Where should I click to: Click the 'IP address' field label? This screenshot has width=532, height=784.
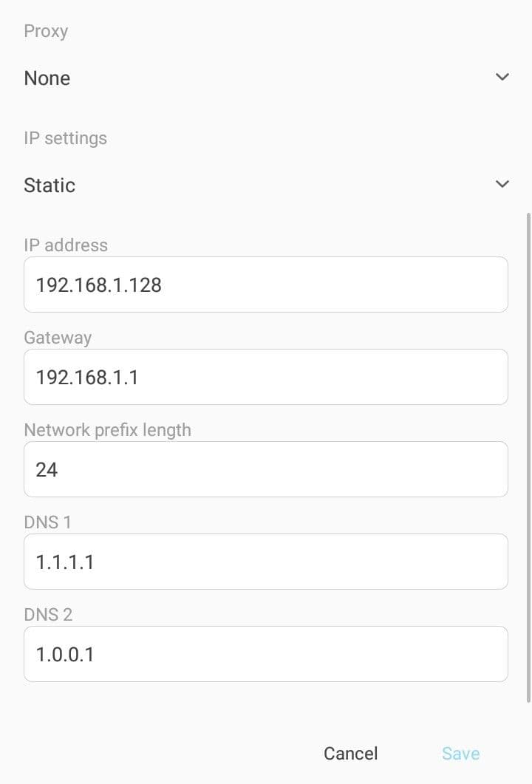66,245
